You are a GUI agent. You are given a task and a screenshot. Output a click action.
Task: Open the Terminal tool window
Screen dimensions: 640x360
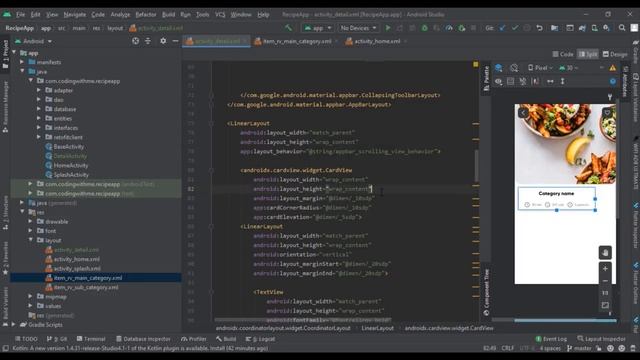91,339
